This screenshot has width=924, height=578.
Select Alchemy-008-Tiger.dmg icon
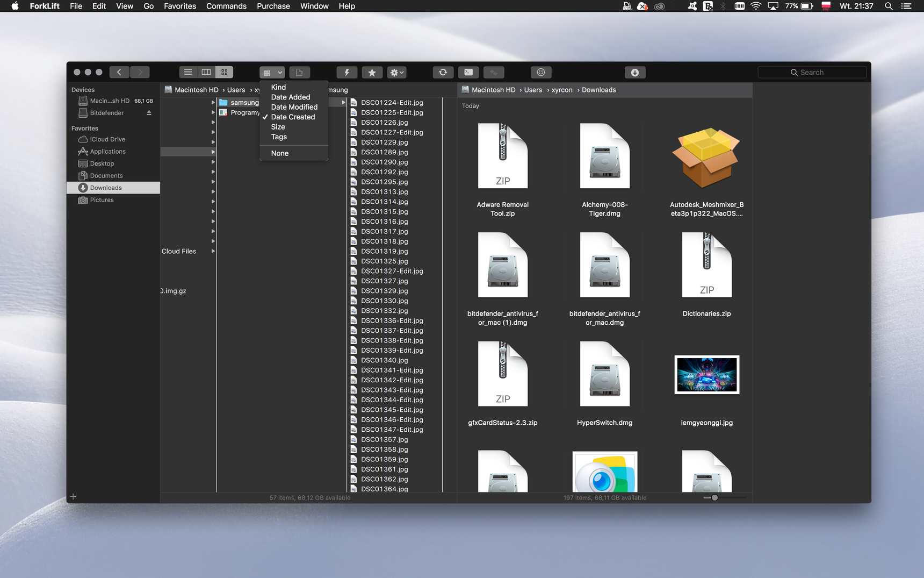[x=605, y=156]
